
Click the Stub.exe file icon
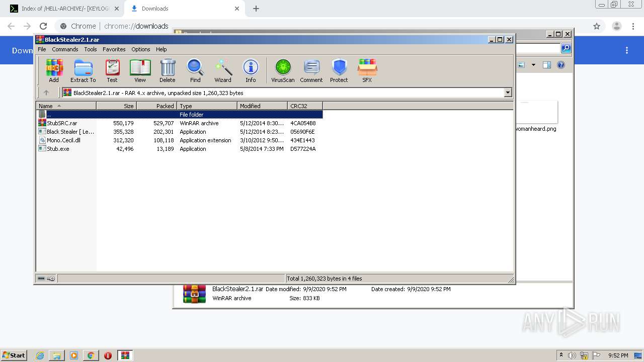(42, 149)
